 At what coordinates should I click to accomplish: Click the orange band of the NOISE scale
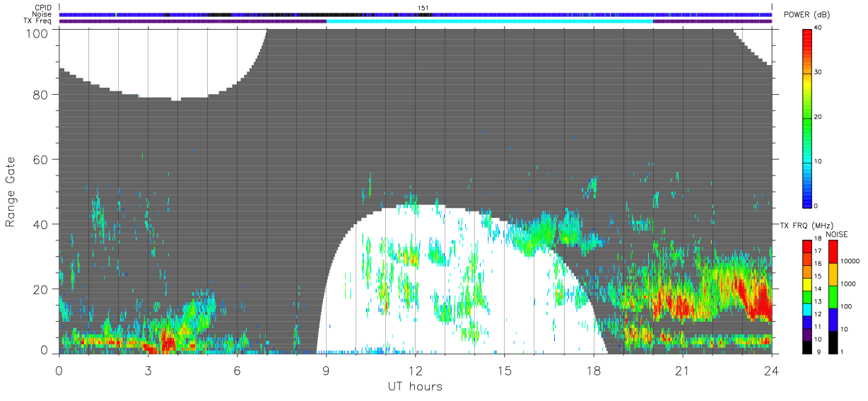point(833,274)
